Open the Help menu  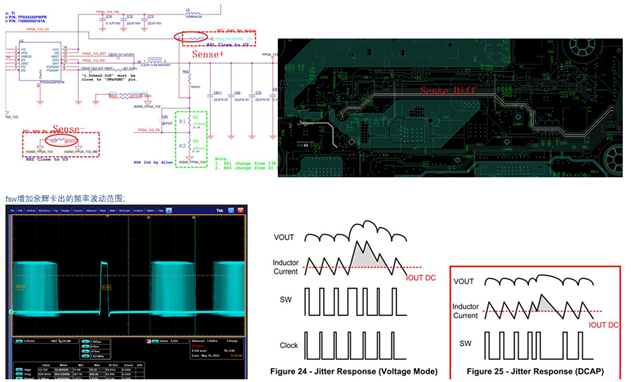161,211
